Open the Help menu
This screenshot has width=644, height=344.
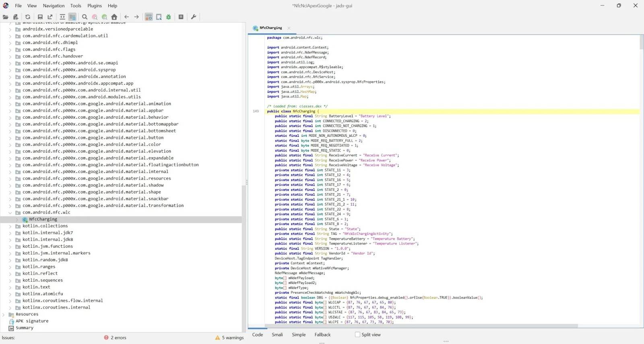point(113,6)
